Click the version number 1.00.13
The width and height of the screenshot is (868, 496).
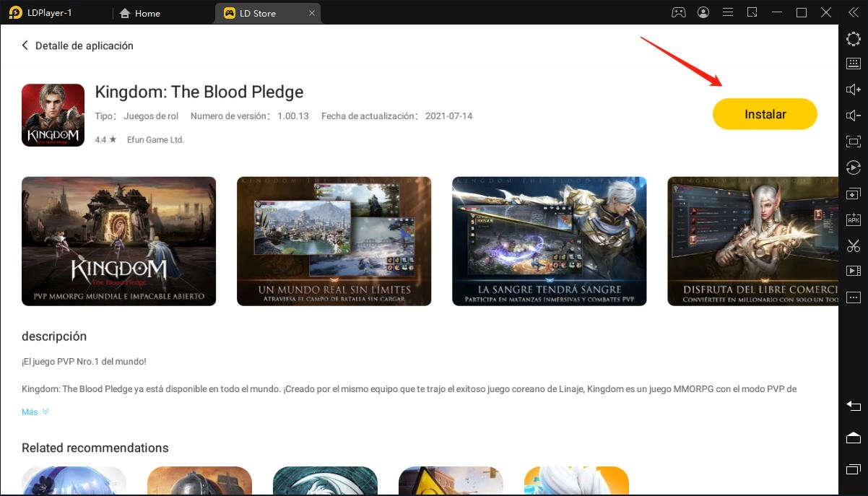293,116
